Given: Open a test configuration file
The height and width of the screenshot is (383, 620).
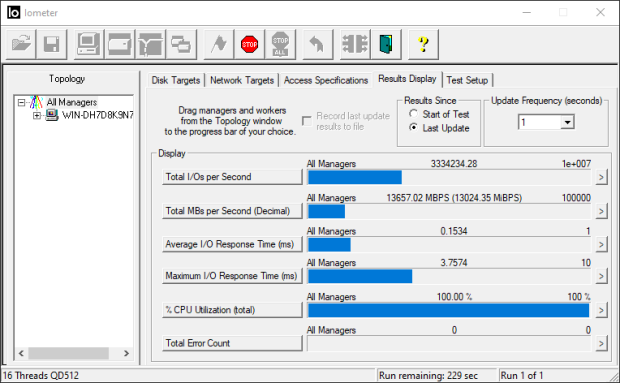Looking at the screenshot, I should click(x=21, y=44).
